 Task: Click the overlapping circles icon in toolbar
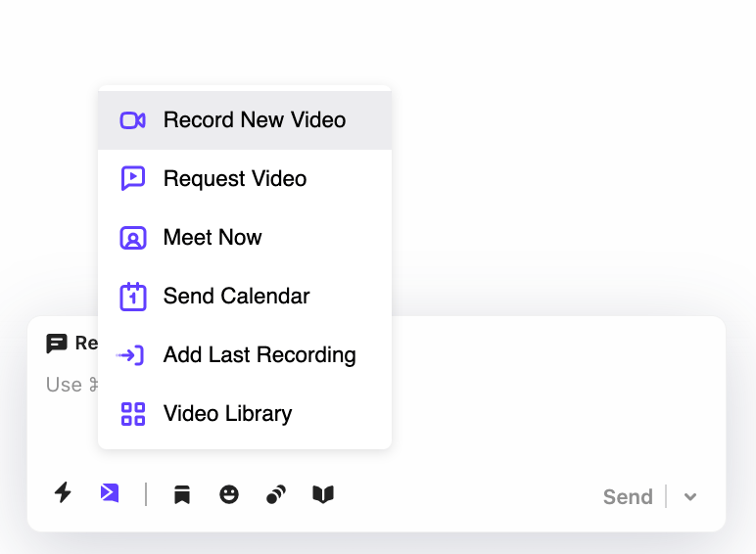click(276, 494)
